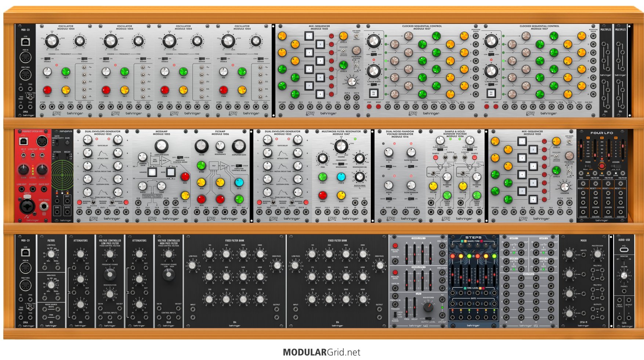Click the 'FOUR LFO' title text
The image size is (644, 360).
coord(602,133)
